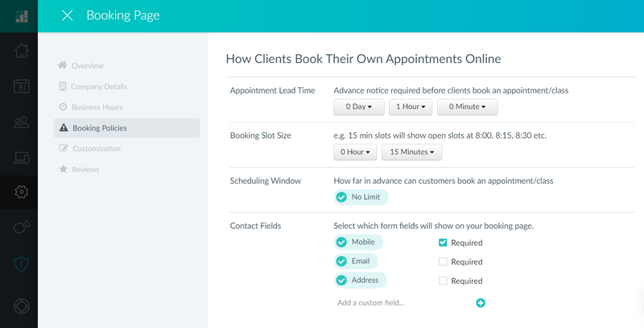Click the monitor icon in sidebar
The image size is (644, 328).
tap(21, 157)
